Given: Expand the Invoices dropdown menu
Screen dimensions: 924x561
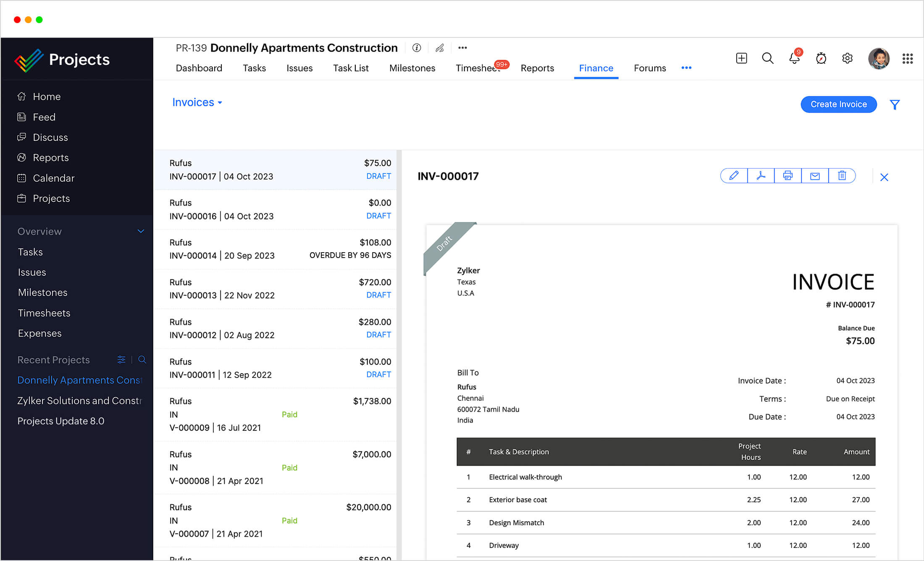Looking at the screenshot, I should 197,102.
